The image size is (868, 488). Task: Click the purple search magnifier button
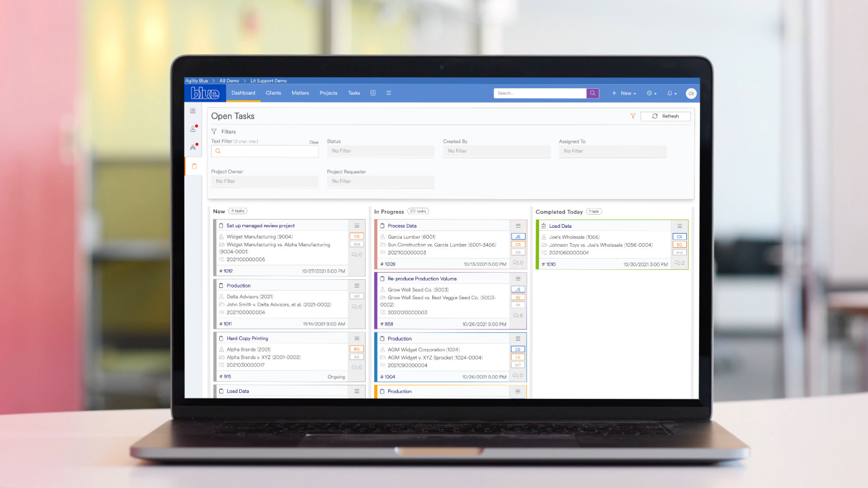point(593,93)
